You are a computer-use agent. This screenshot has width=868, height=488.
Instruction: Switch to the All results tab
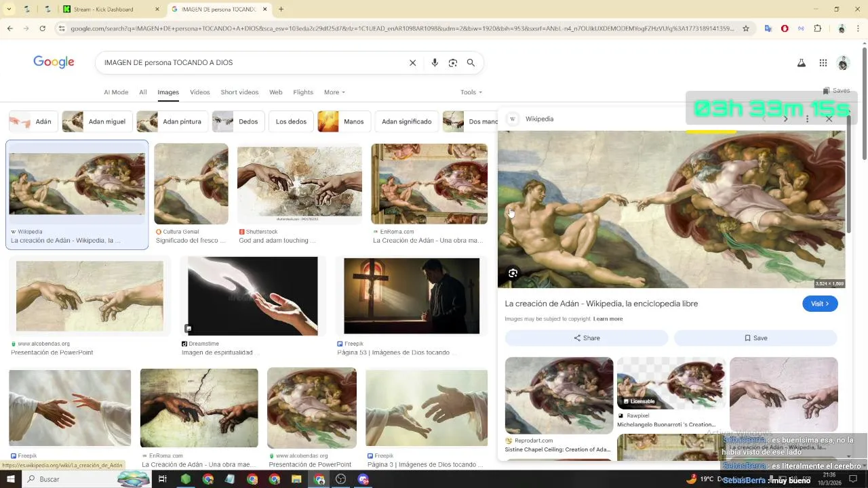[143, 92]
